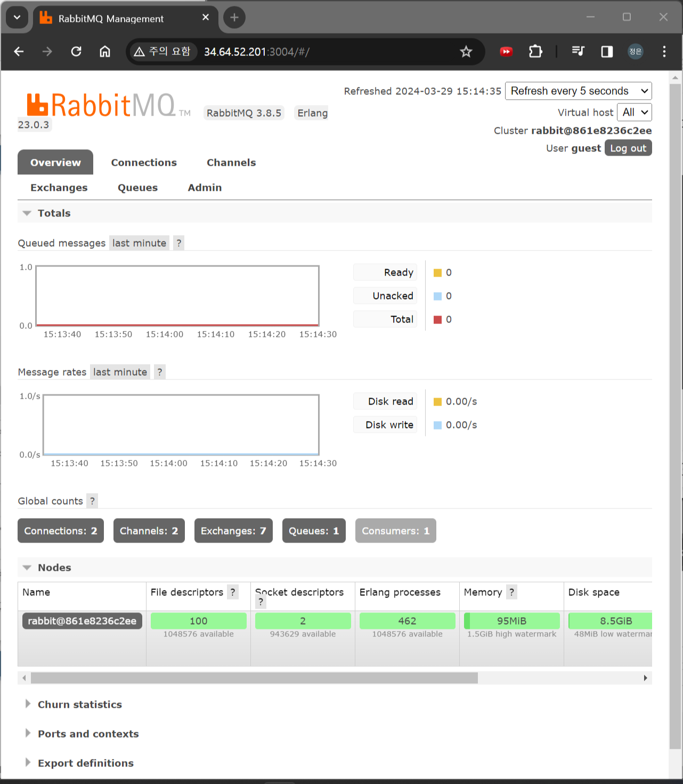
Task: Click the nodes table left scroll arrow
Action: [24, 678]
